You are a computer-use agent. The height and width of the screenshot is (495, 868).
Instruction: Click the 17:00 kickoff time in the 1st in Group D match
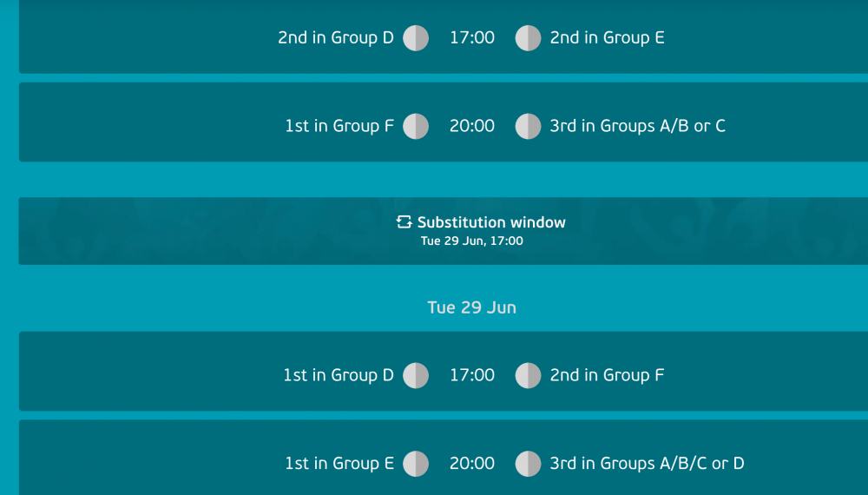(472, 375)
